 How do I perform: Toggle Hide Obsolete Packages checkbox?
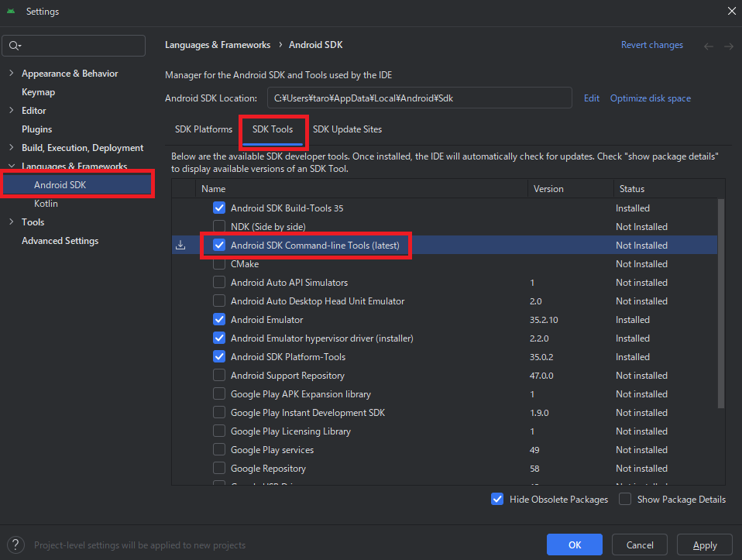(497, 499)
